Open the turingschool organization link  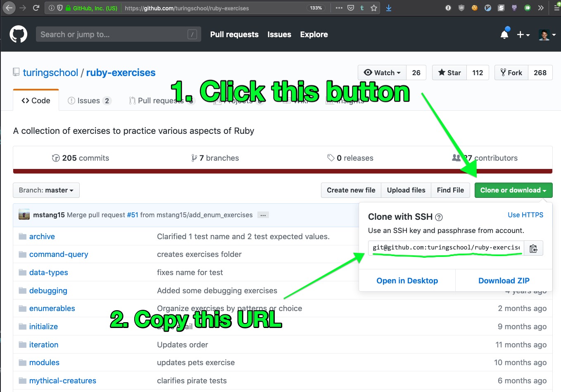click(x=50, y=73)
